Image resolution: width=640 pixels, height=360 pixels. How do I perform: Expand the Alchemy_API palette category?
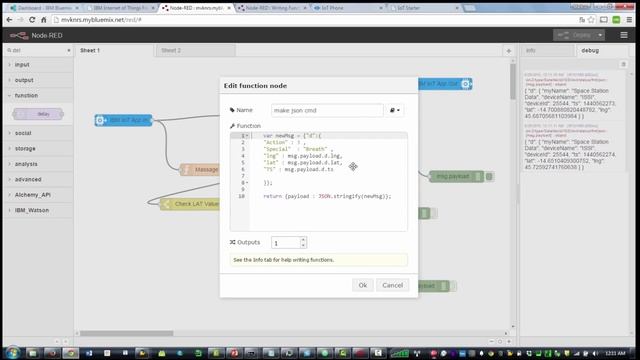38,195
